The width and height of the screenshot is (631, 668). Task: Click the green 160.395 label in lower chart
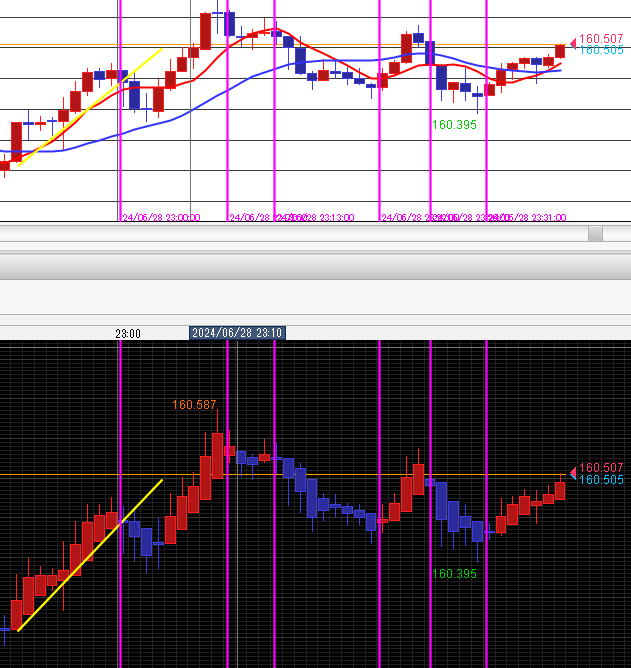point(454,574)
